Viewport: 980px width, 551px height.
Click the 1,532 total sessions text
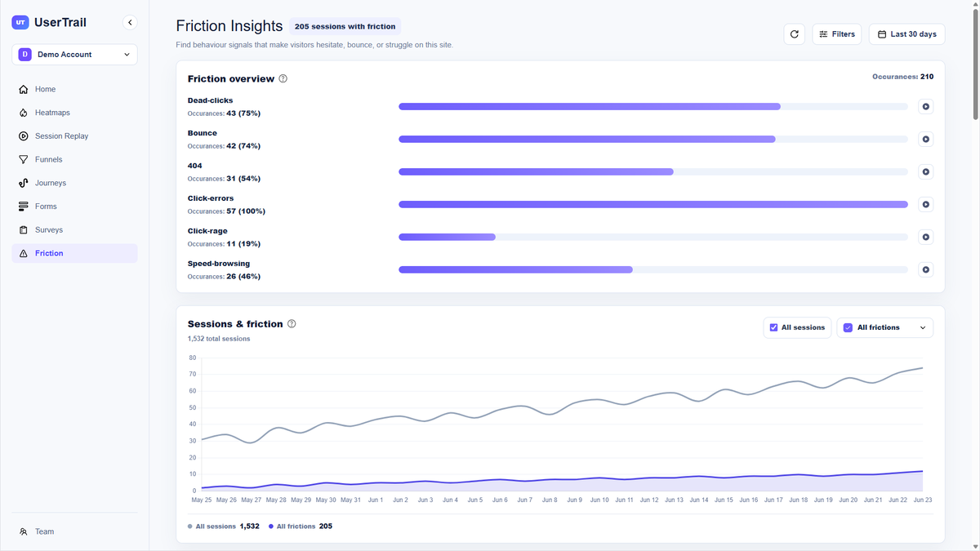219,339
